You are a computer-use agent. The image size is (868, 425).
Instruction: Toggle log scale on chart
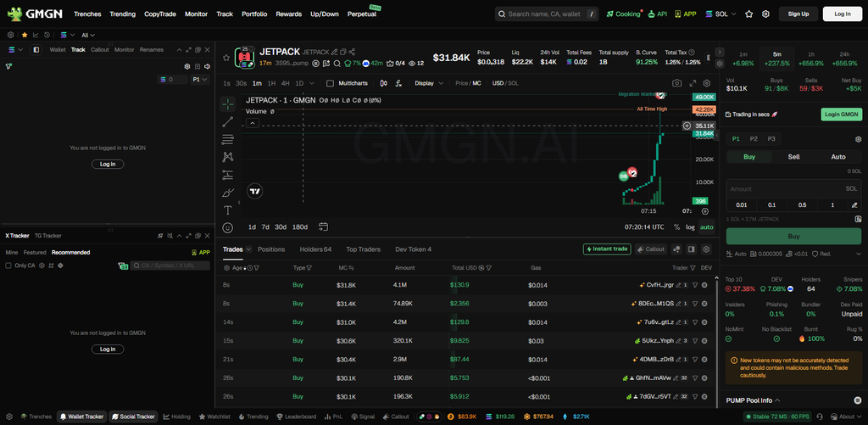(690, 227)
